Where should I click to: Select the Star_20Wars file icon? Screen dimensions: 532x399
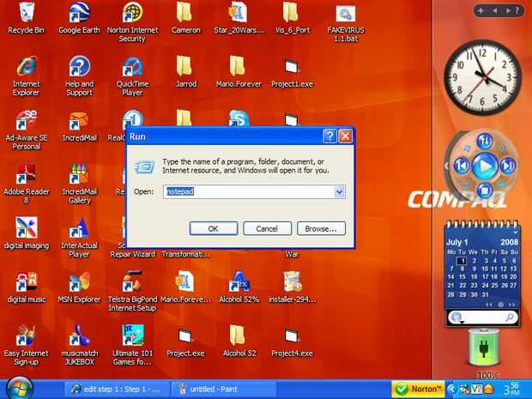click(239, 18)
